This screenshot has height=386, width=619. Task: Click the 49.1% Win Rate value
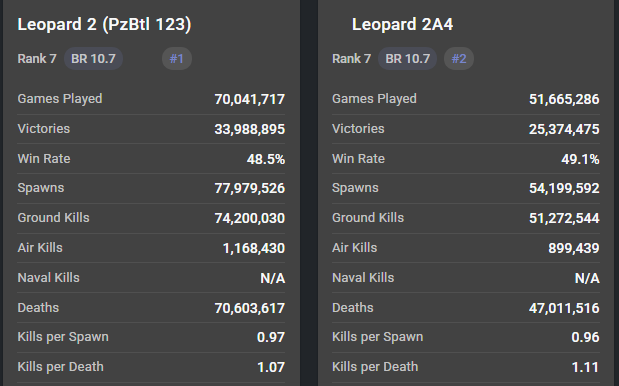tap(580, 159)
